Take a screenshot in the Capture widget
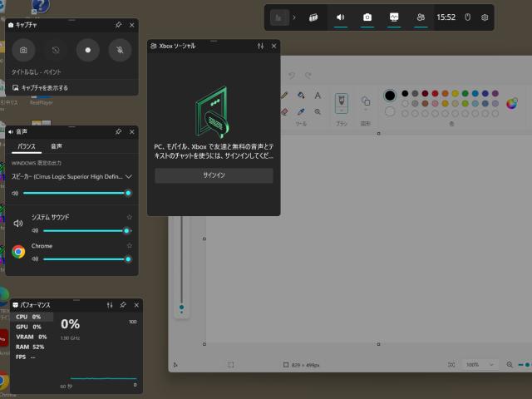The width and height of the screenshot is (532, 399). 23,50
